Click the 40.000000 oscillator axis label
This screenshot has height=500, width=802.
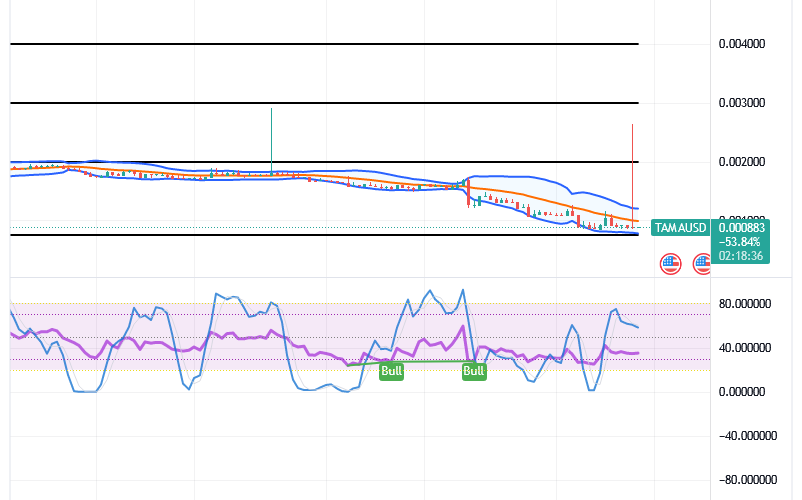pos(745,348)
